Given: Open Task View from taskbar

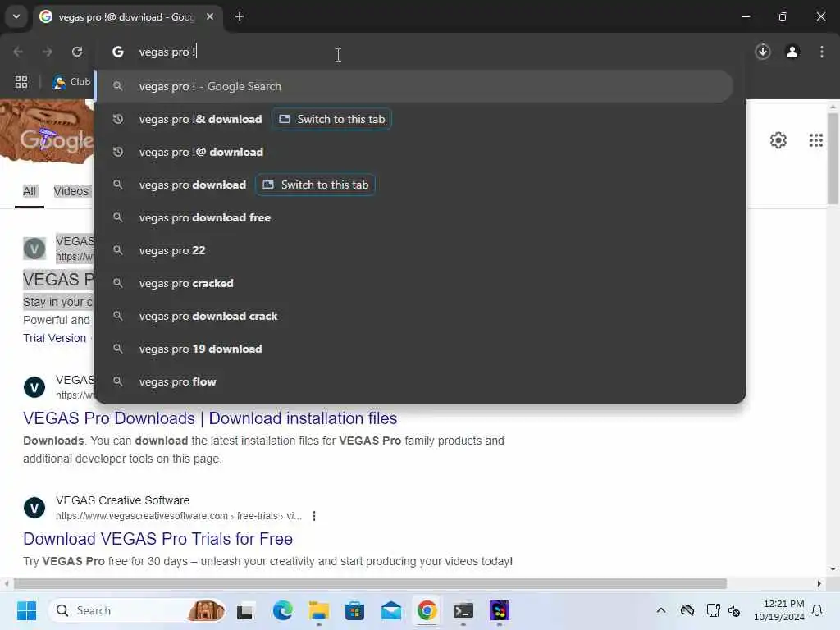Looking at the screenshot, I should pos(244,610).
